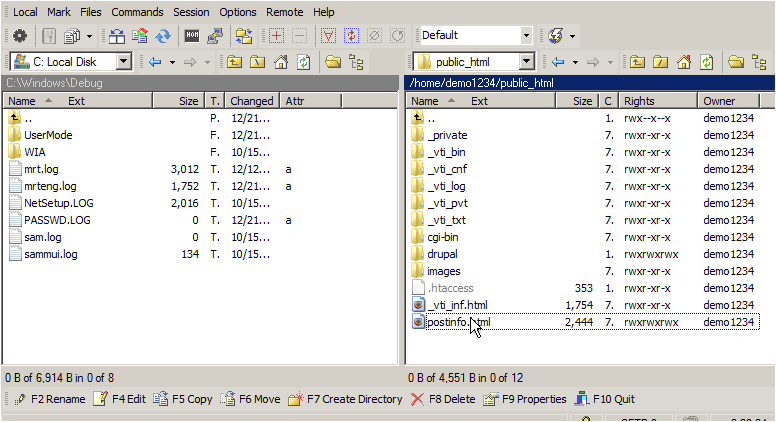Open the queue/transfer list pages icon
Viewport: 776px width, 422px height.
click(72, 36)
